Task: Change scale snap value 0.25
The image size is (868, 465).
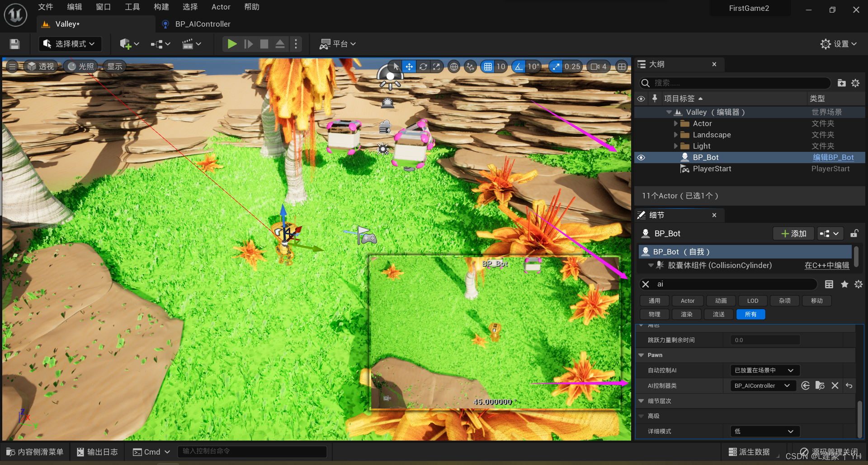Action: click(572, 66)
